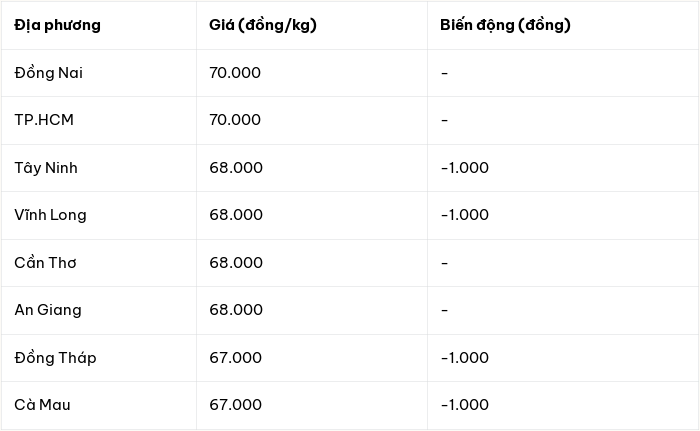Click Cần Thơ price 68.000
The width and height of the screenshot is (700, 431).
pyautogui.click(x=236, y=263)
